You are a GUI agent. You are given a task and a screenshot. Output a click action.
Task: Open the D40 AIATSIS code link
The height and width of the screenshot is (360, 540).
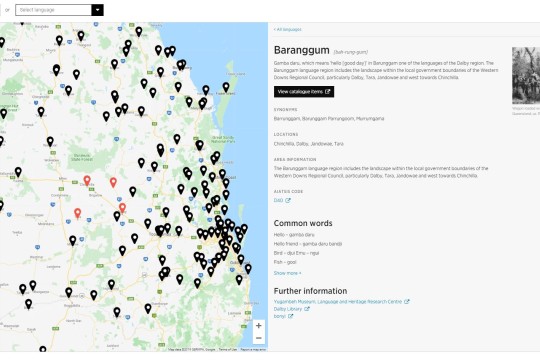[x=278, y=200]
